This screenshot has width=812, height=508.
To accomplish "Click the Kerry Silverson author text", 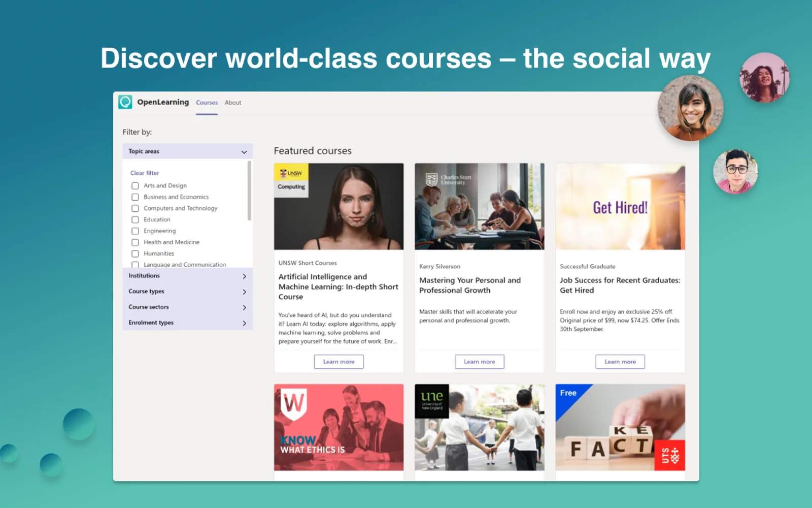I will click(439, 266).
